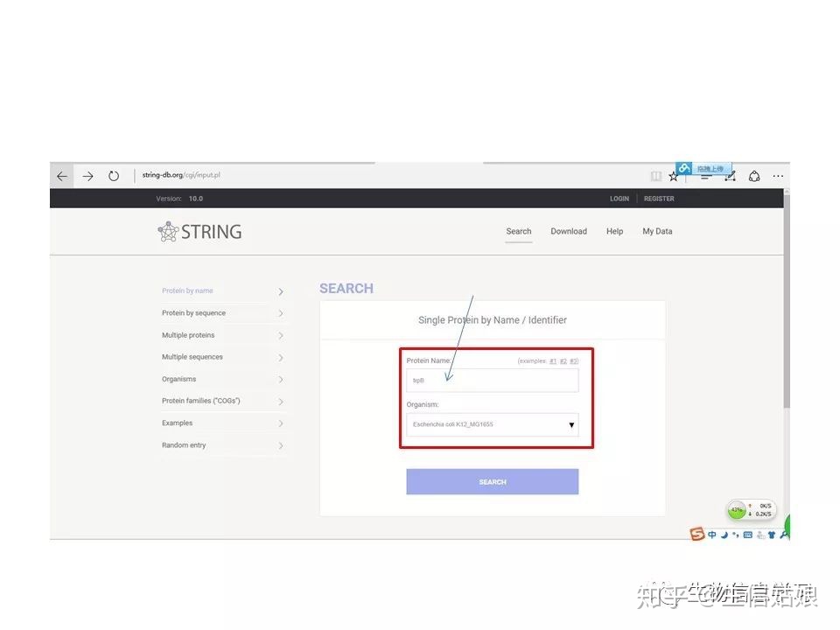
Task: Open reading view book icon
Action: tap(655, 176)
